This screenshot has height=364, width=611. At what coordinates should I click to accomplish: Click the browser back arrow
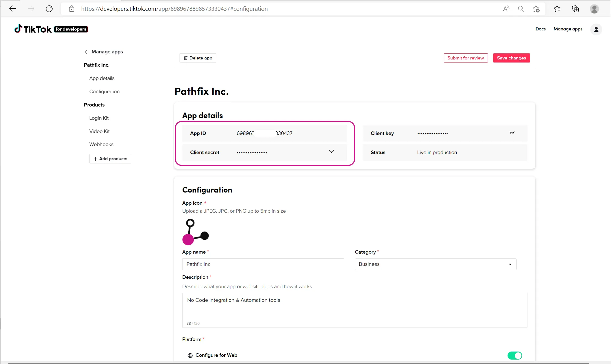tap(13, 9)
